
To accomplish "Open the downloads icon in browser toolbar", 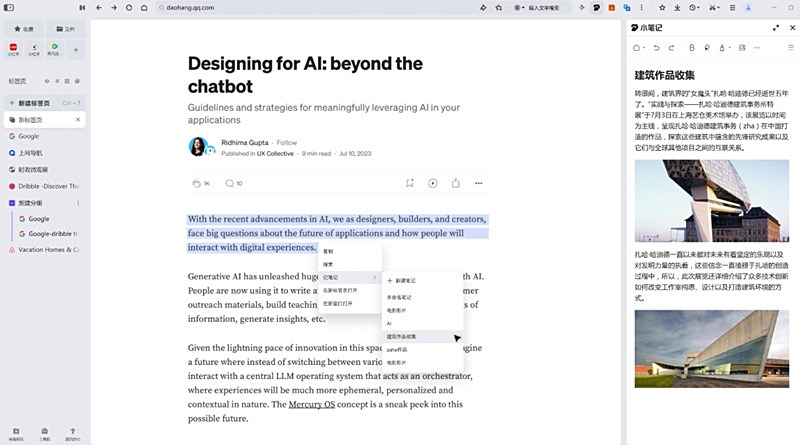I will click(x=677, y=8).
